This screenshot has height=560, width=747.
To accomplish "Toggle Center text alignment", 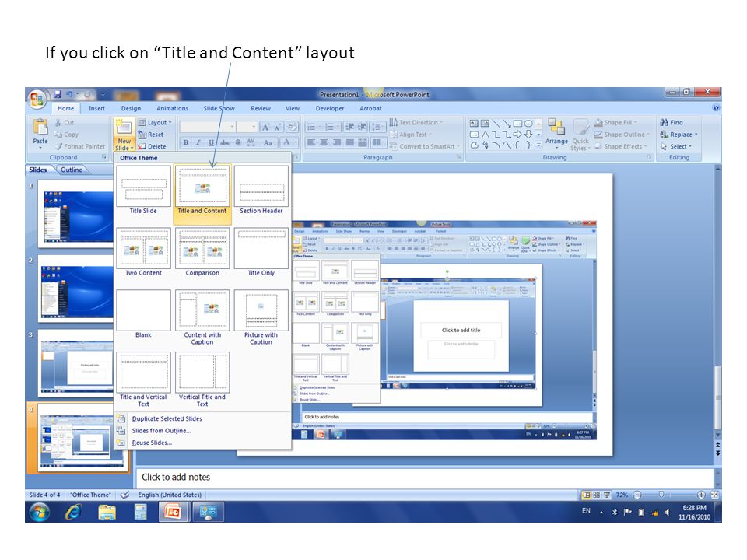I will click(324, 142).
